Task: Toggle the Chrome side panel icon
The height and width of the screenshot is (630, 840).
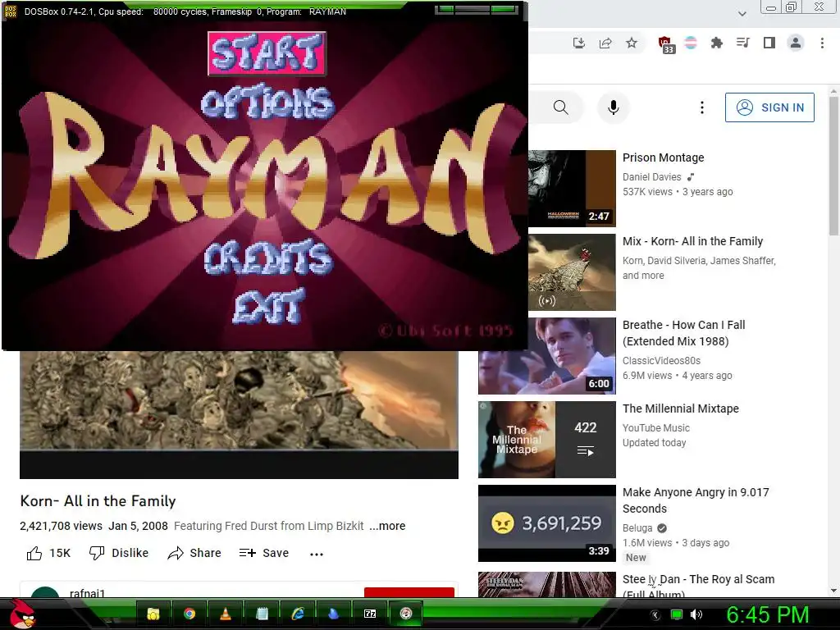Action: coord(769,43)
